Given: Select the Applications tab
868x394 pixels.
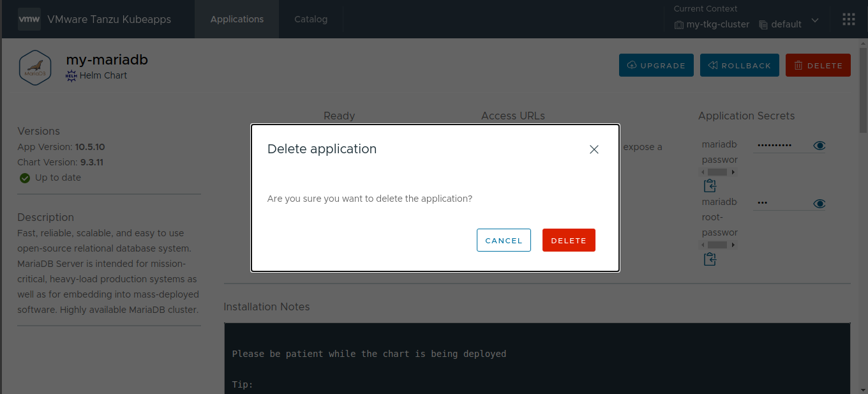Looking at the screenshot, I should pos(237,19).
